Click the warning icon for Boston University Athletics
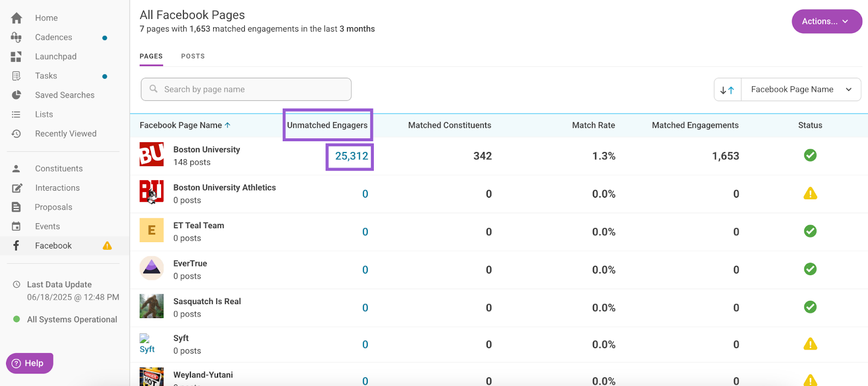 pyautogui.click(x=810, y=193)
